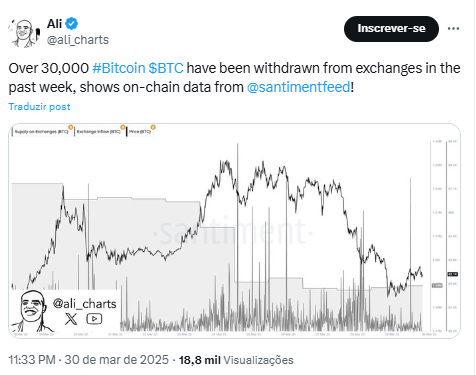Click the meme face in chart watermark
This screenshot has width=476, height=375.
tap(31, 311)
